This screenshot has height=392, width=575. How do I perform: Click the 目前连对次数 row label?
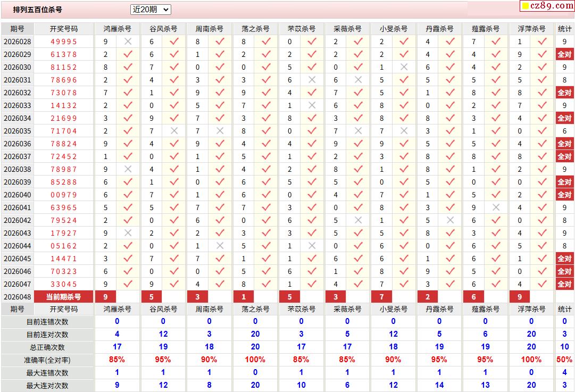47,335
